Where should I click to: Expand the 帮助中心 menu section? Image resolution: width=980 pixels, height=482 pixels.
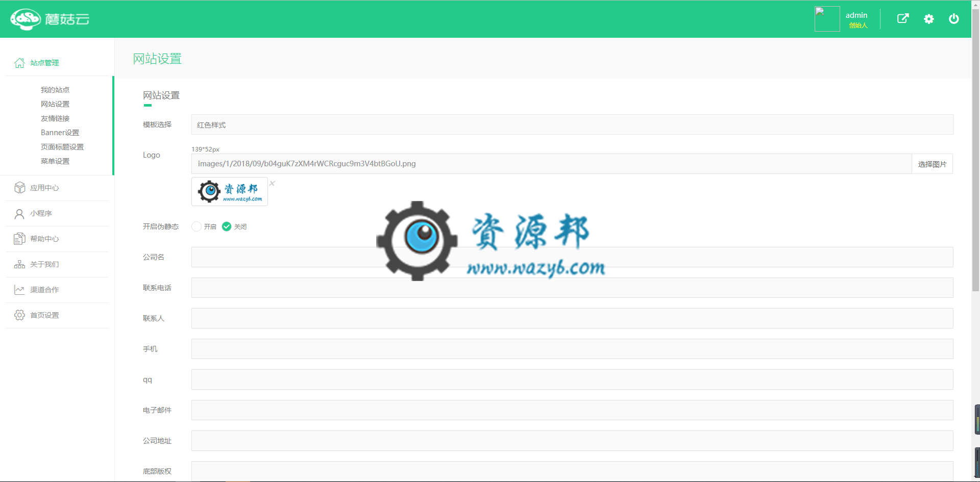pos(57,239)
